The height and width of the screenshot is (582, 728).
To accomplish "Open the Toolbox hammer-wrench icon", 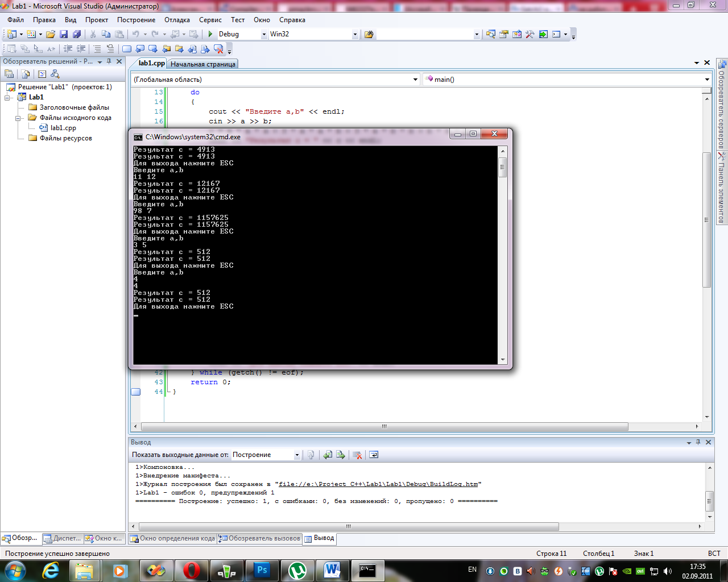I will pyautogui.click(x=530, y=34).
